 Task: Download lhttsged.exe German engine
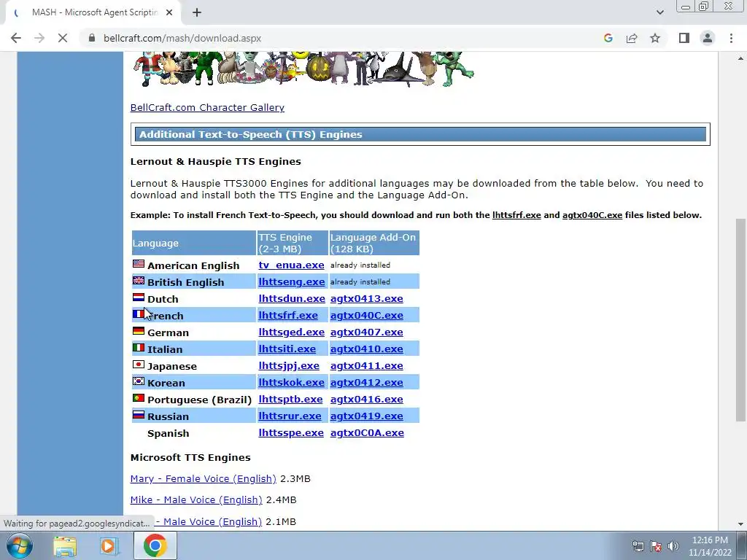[292, 332]
